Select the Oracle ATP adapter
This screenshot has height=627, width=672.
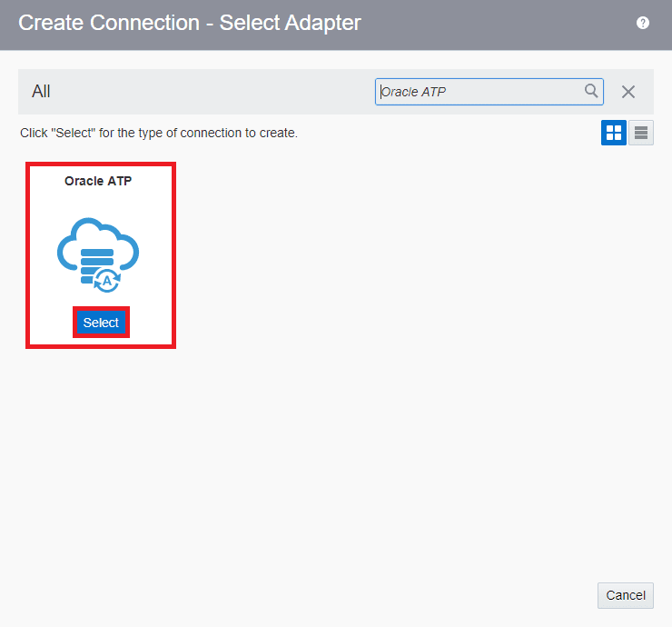click(101, 323)
